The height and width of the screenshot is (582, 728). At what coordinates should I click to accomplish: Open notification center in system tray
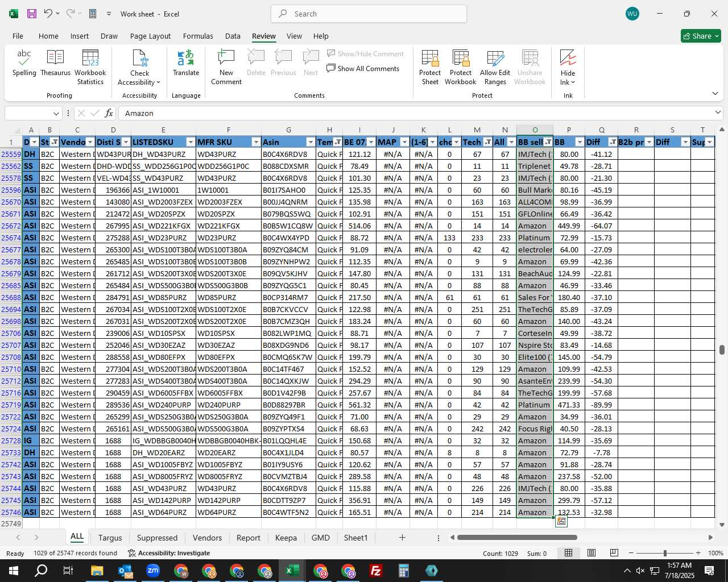[709, 571]
